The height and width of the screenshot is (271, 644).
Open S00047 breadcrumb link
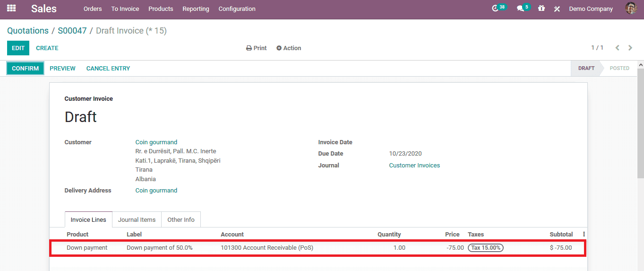(x=72, y=30)
